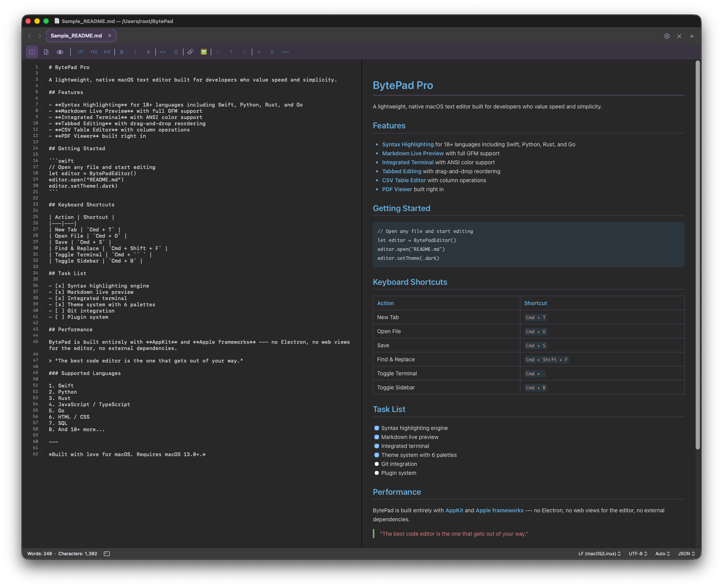Insert a table with the table grid icon
The width and height of the screenshot is (723, 588).
tap(272, 52)
